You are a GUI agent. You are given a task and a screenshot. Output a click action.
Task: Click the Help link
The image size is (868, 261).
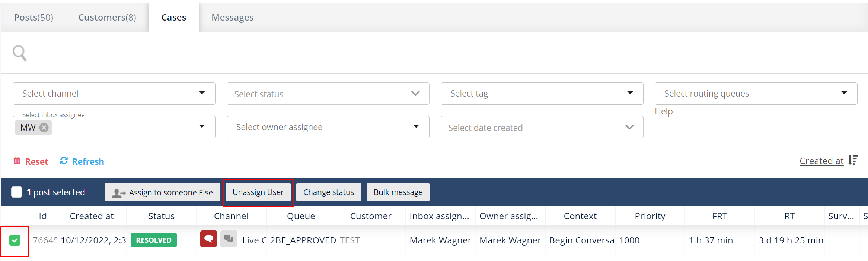[664, 111]
